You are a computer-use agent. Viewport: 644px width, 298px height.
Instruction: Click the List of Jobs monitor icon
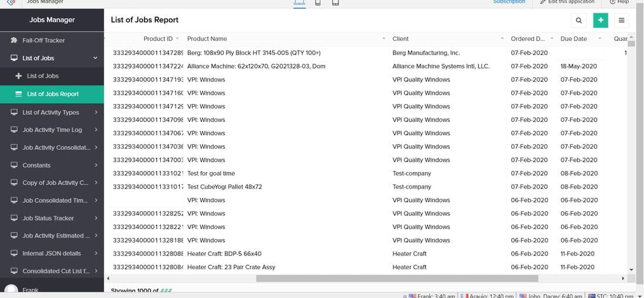[x=14, y=58]
